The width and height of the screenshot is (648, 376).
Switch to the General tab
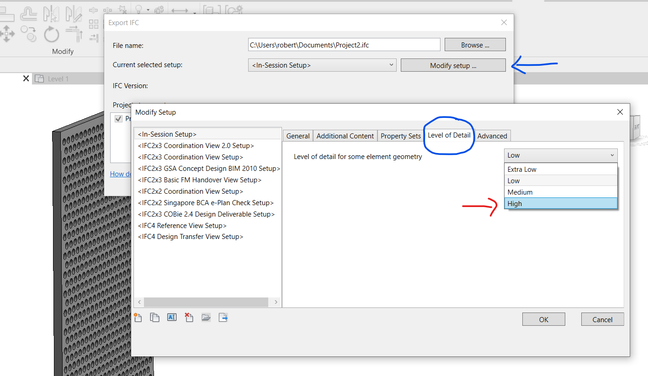[x=298, y=136]
